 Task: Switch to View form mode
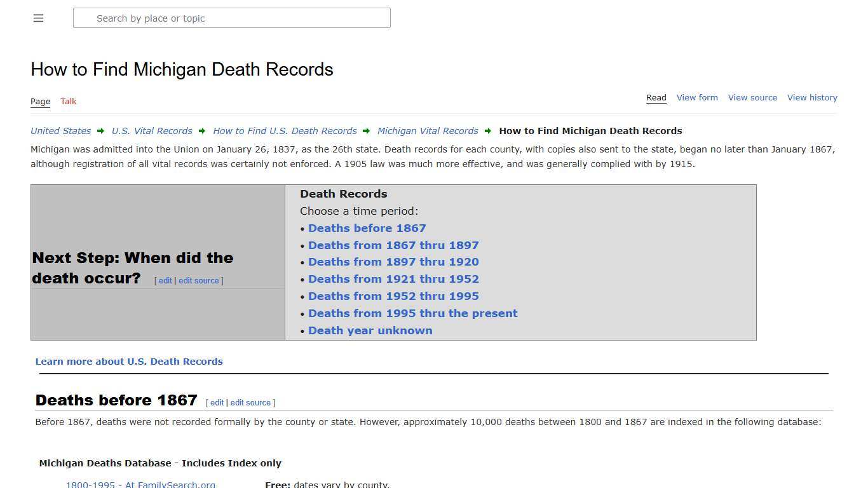[x=697, y=97]
